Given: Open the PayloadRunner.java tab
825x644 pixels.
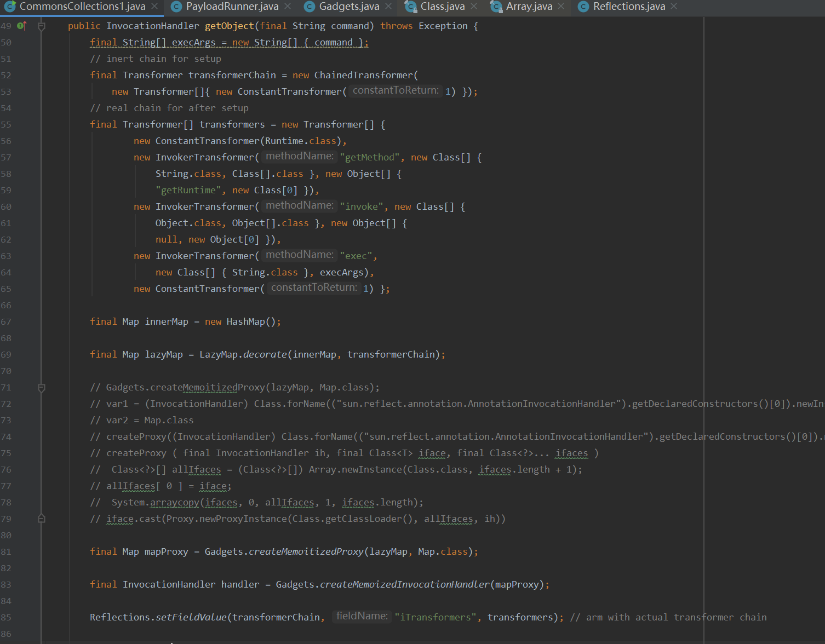Looking at the screenshot, I should [232, 7].
